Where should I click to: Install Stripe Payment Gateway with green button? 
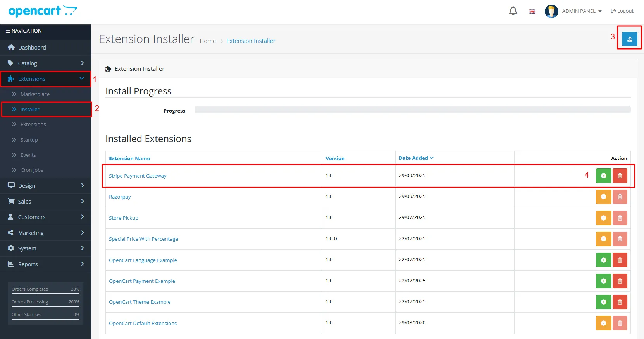(x=603, y=176)
